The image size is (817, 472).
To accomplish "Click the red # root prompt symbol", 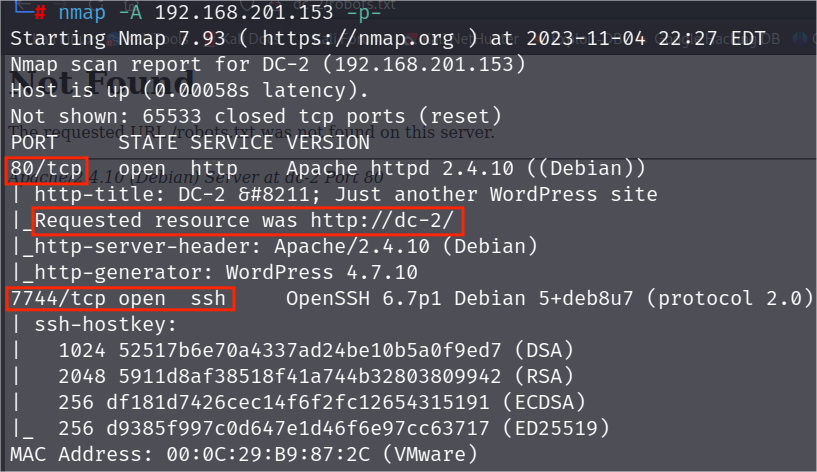I will (40, 12).
